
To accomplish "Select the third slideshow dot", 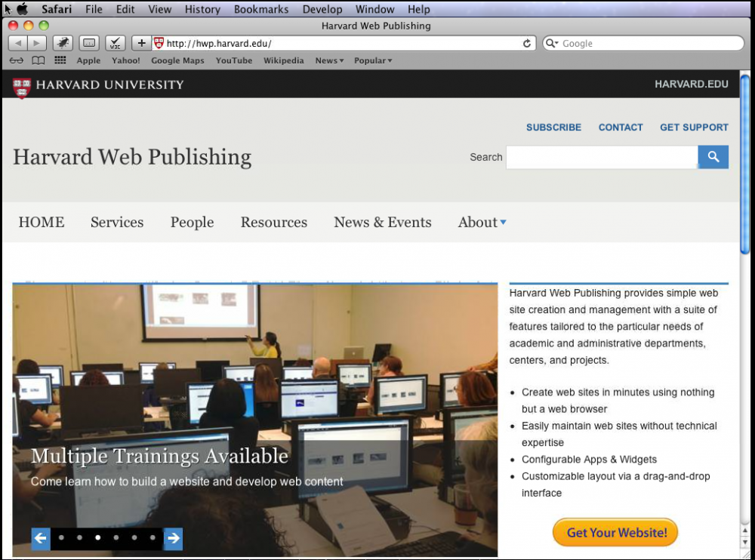I will tap(97, 538).
